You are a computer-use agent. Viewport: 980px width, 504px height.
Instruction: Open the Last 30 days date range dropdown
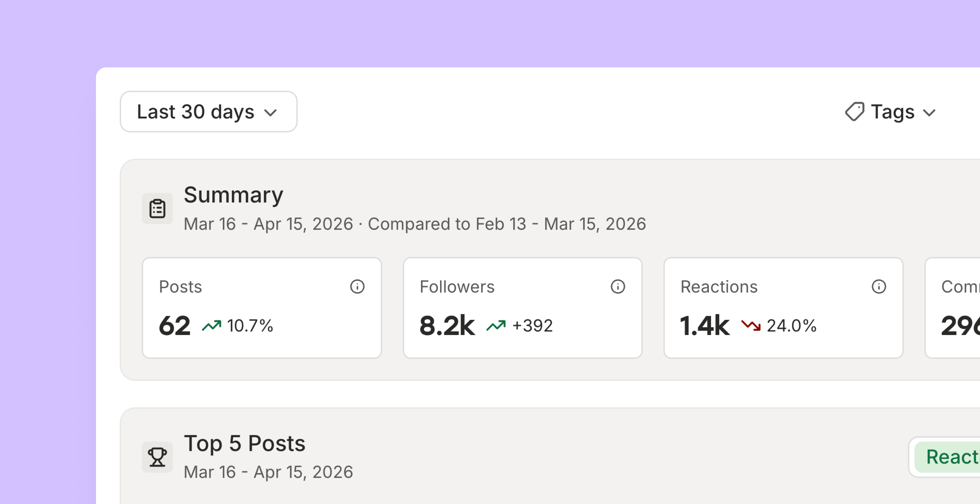click(x=209, y=112)
